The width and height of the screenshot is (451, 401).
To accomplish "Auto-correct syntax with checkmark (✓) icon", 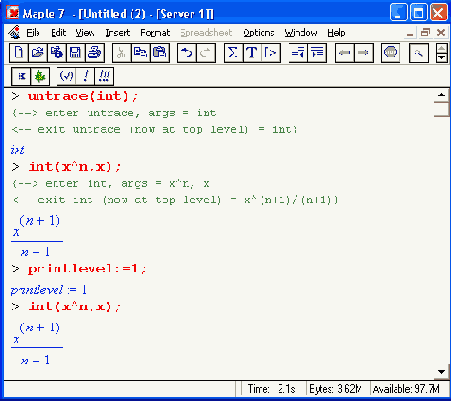I will point(66,76).
